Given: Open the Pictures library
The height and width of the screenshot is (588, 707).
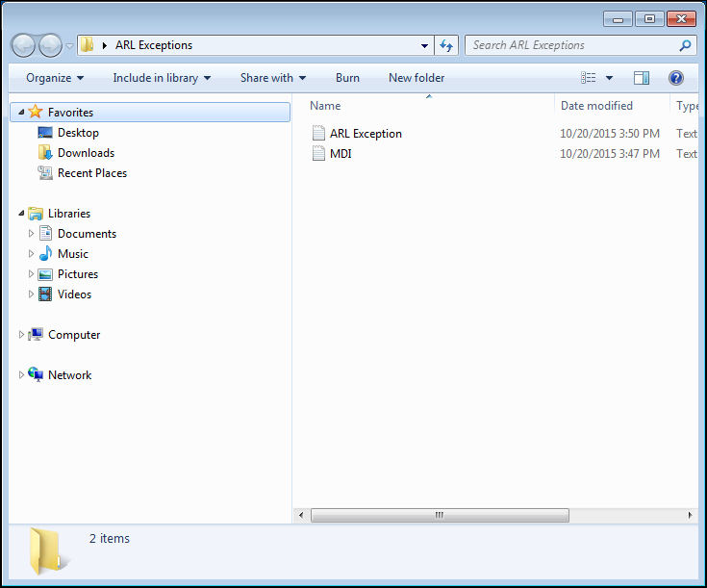Looking at the screenshot, I should (78, 274).
